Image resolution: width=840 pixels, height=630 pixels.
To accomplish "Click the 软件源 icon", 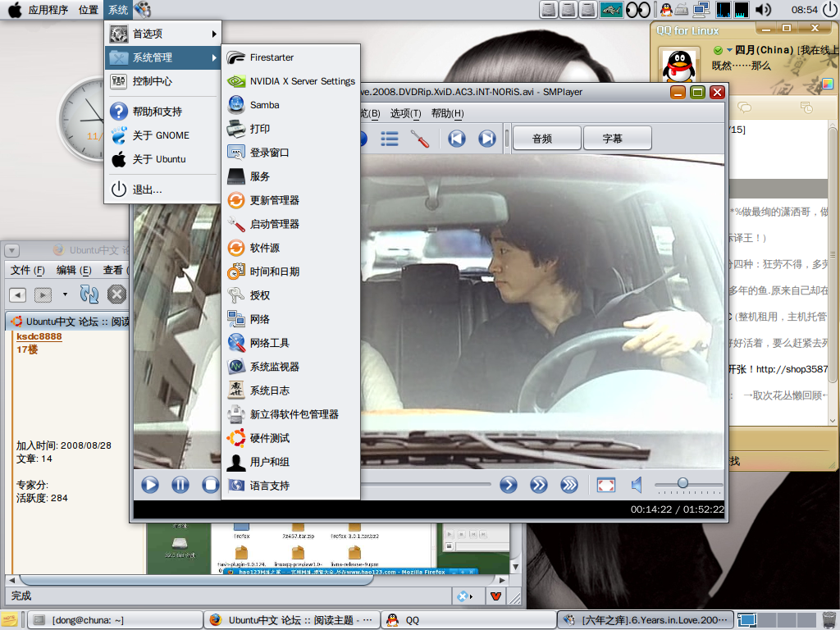I will 235,248.
